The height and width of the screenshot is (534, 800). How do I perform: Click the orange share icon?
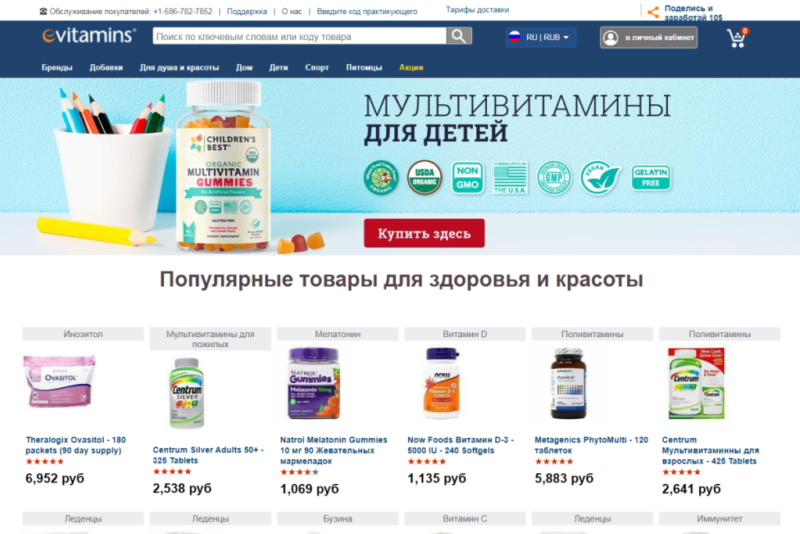pyautogui.click(x=653, y=12)
